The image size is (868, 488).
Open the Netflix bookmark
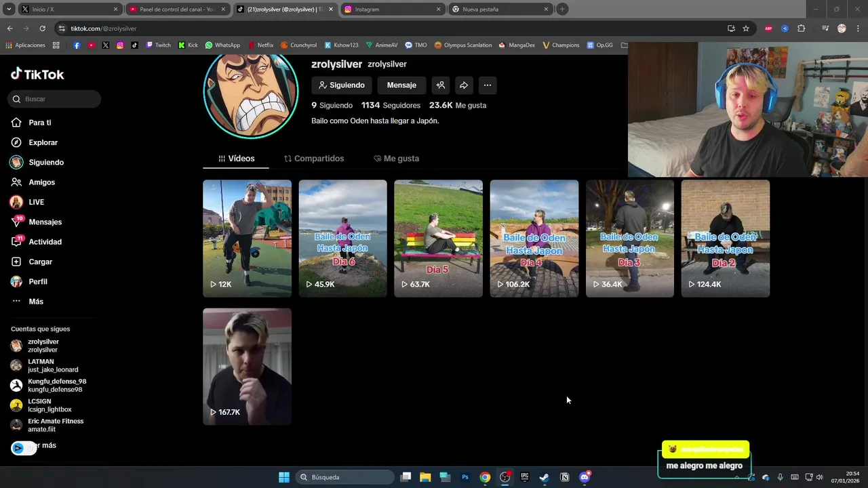260,45
